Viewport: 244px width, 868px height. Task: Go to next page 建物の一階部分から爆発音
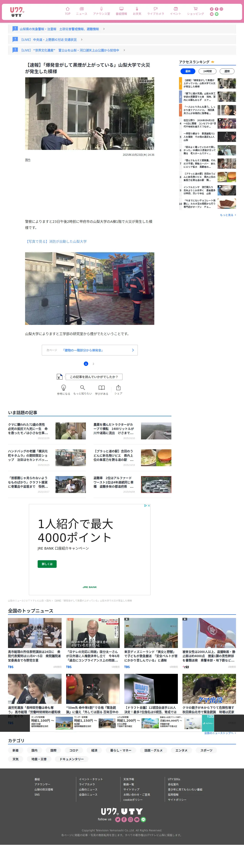(x=90, y=350)
